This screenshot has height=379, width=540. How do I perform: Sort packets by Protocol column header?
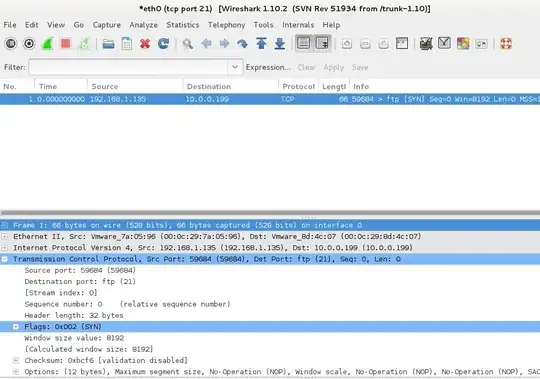coord(299,86)
